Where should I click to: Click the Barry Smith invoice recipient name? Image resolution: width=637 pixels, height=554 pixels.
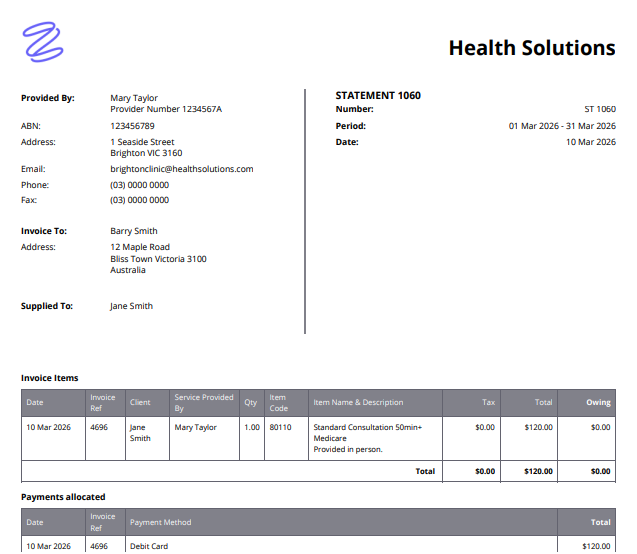[134, 231]
